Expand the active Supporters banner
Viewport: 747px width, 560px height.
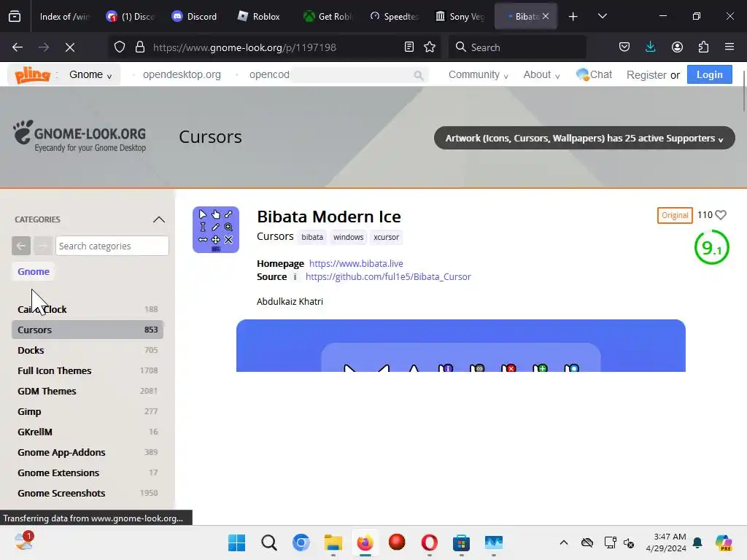click(x=584, y=138)
